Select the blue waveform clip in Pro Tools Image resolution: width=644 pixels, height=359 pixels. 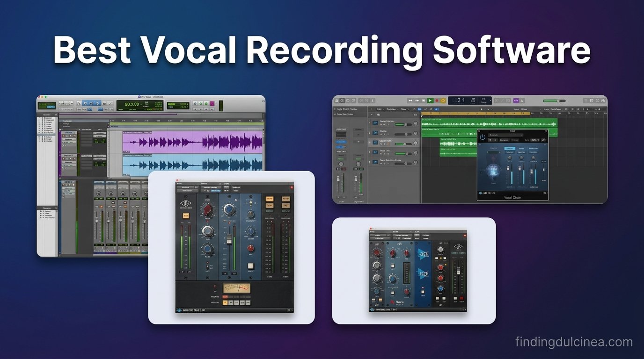192,166
